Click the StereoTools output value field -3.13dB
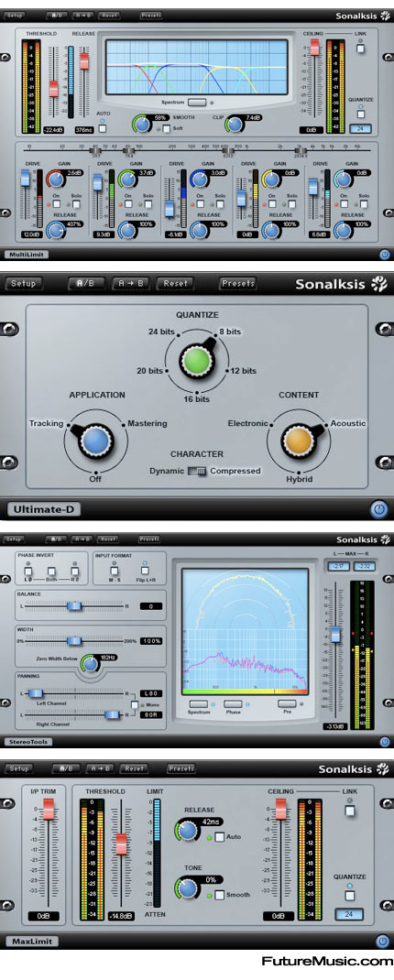 pos(335,726)
